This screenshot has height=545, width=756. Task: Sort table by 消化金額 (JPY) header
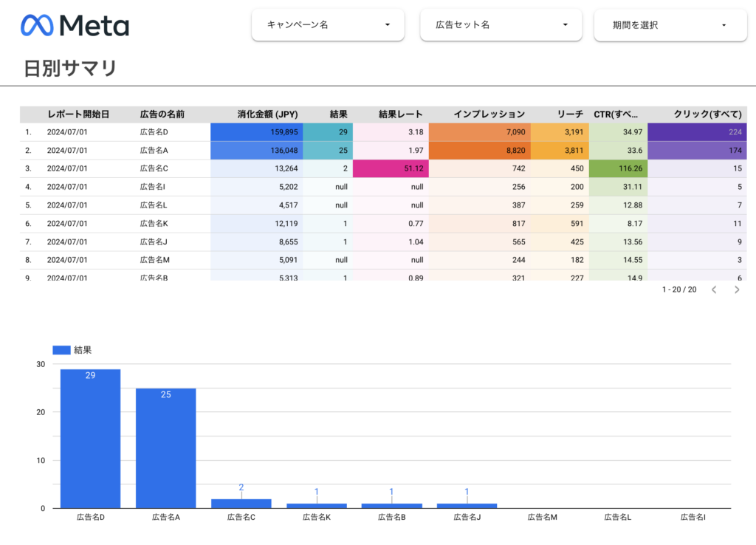[x=267, y=114]
